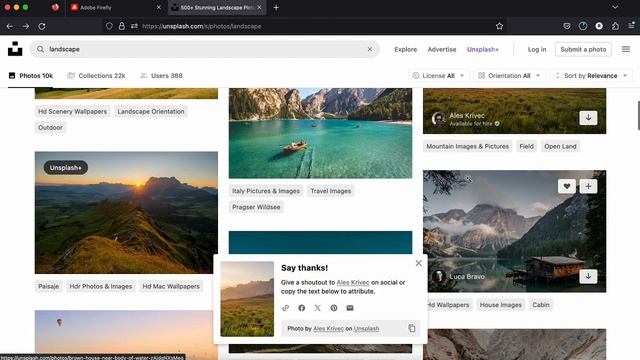
Task: Select the Cabin tag
Action: pos(540,304)
